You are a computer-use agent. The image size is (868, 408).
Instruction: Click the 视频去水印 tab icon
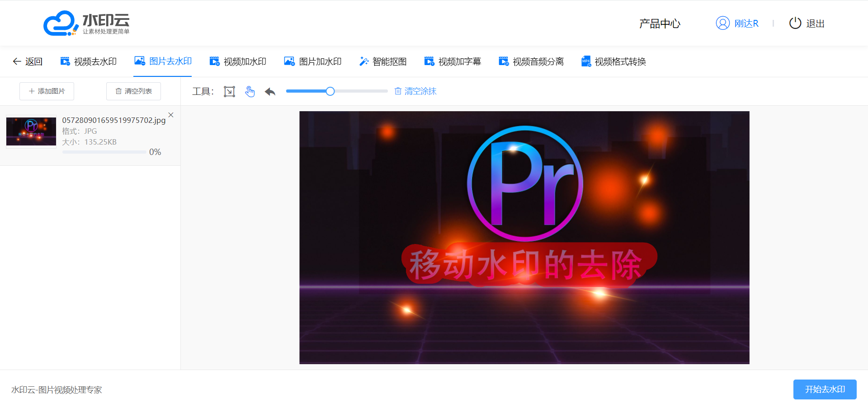tap(65, 61)
